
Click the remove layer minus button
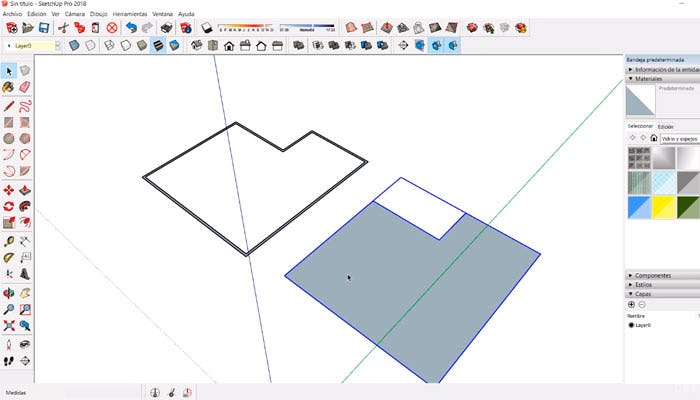642,304
